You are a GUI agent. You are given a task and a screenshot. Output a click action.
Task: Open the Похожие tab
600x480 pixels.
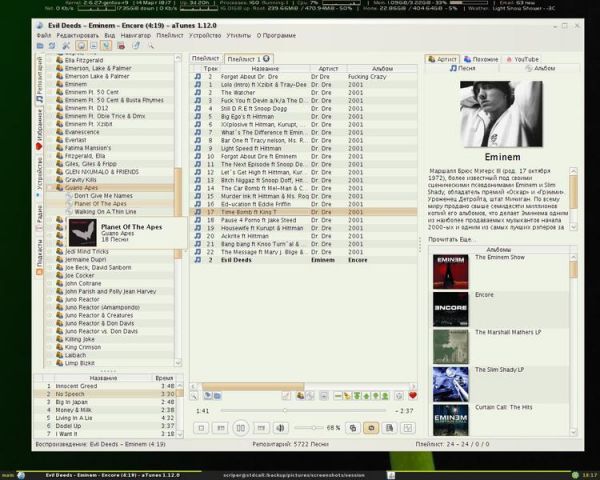pos(481,59)
